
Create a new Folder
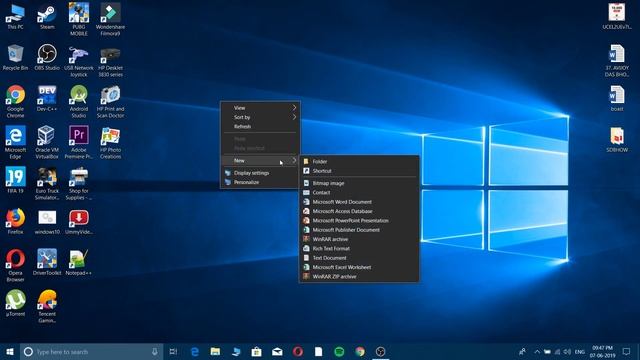pos(359,162)
